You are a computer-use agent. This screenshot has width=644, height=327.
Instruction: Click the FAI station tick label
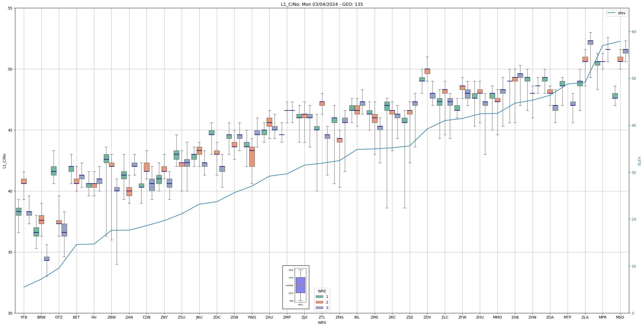tap(94, 317)
